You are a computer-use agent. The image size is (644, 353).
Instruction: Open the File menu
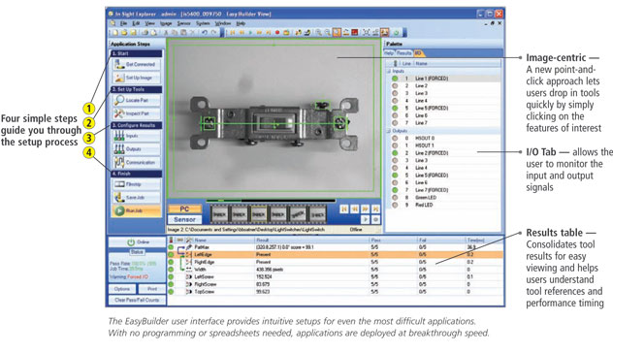123,23
